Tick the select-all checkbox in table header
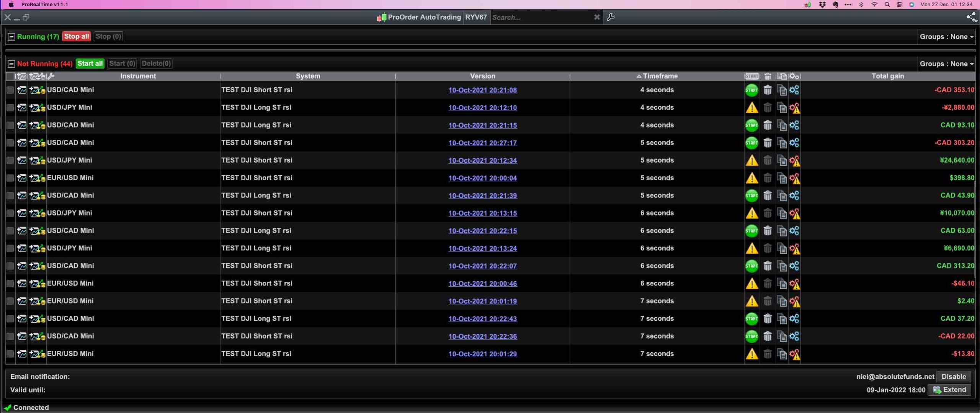This screenshot has height=413, width=980. click(10, 76)
